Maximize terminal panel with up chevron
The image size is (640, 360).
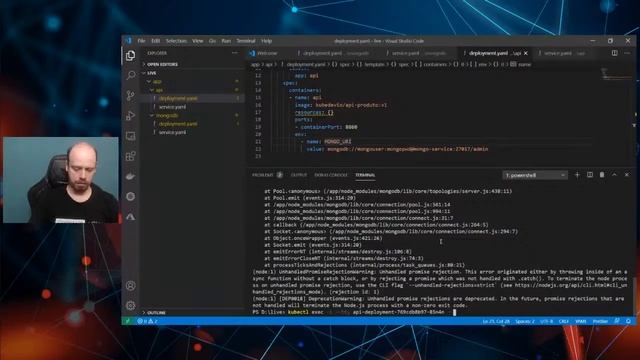pyautogui.click(x=614, y=175)
